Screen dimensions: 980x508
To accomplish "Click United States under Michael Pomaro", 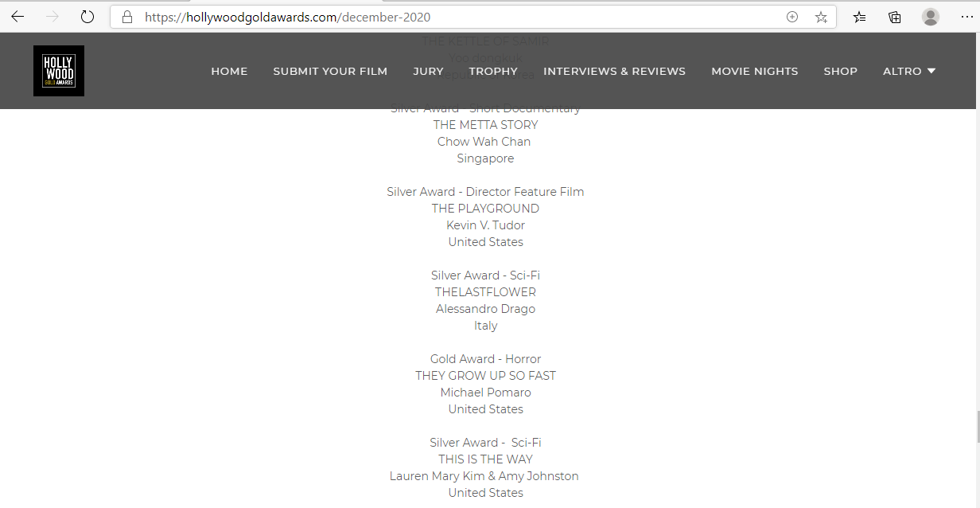I will 485,409.
